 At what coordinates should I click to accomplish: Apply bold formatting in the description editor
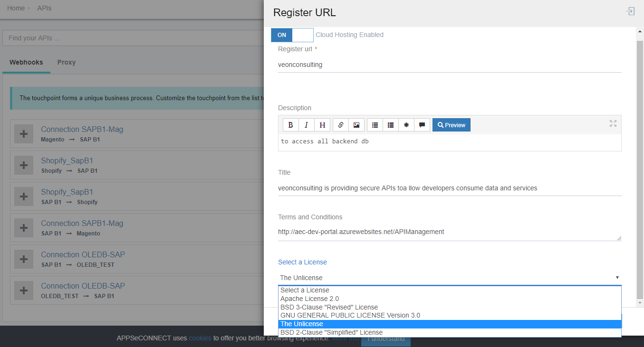[x=290, y=125]
